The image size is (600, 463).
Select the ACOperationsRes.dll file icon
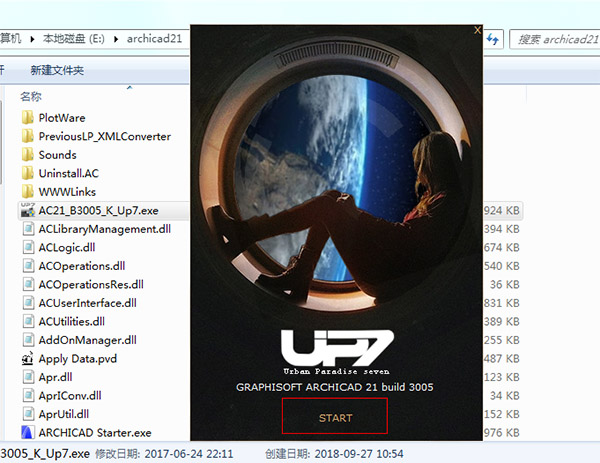(28, 284)
